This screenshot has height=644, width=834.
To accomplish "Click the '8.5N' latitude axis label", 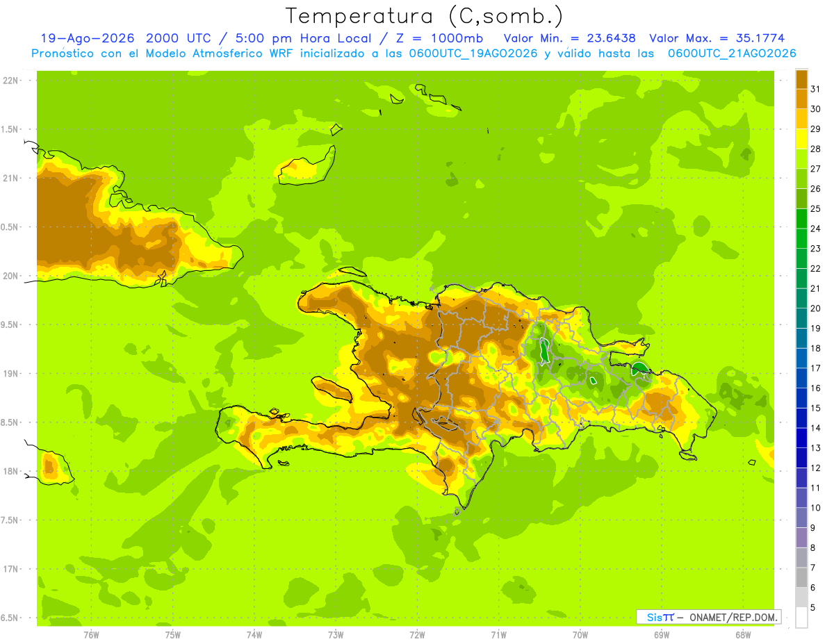I will (x=10, y=422).
